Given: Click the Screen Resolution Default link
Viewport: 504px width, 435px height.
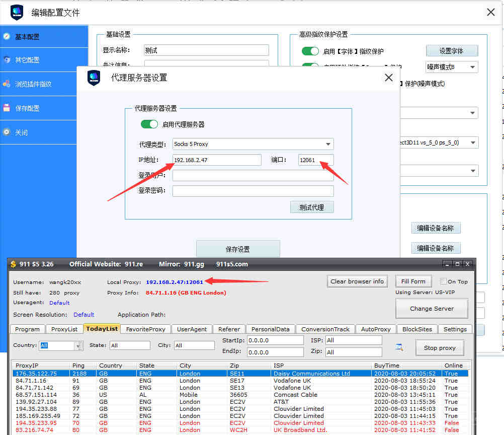Looking at the screenshot, I should pos(84,315).
